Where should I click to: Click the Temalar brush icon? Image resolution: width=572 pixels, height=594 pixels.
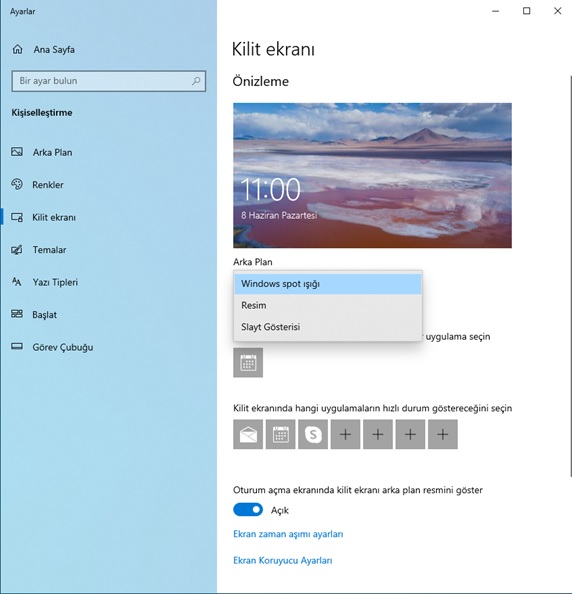[x=17, y=250]
